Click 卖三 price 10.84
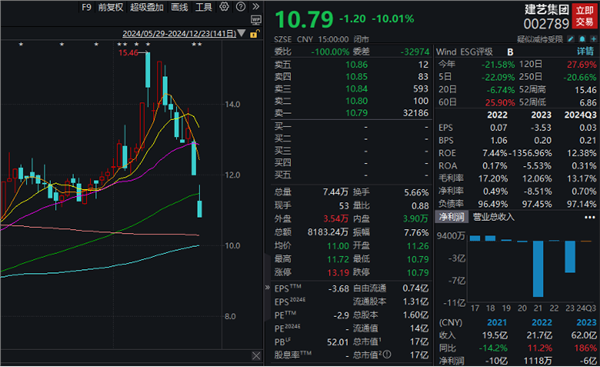 (x=356, y=89)
